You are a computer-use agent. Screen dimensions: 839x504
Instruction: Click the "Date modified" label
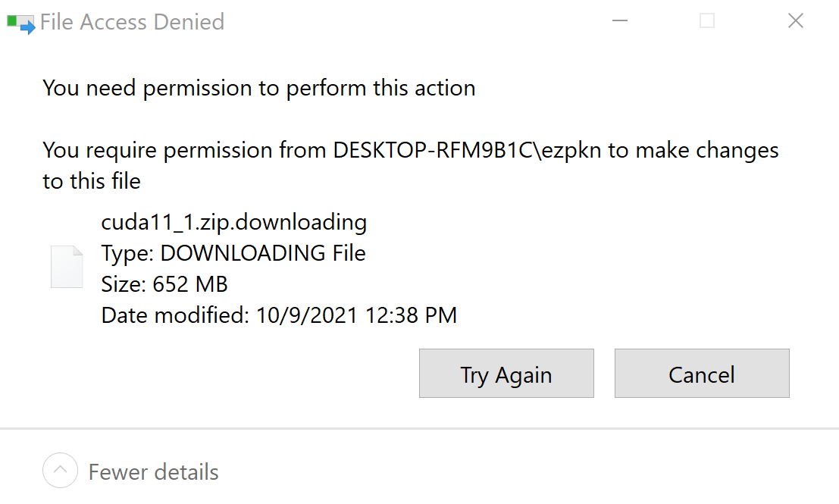pos(175,315)
